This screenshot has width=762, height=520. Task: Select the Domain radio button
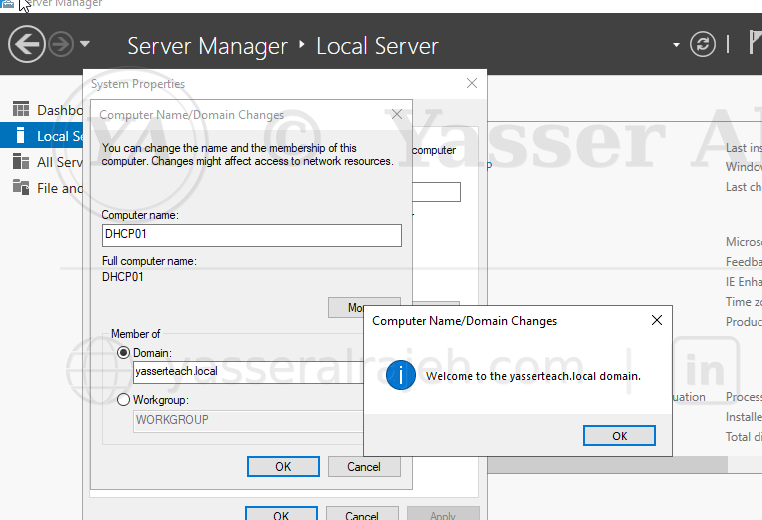click(123, 353)
